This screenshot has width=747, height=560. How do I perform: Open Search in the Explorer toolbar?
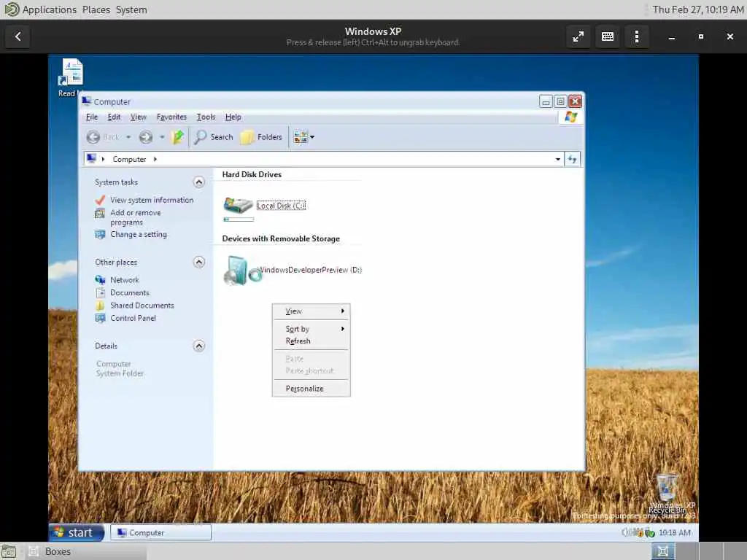[214, 137]
